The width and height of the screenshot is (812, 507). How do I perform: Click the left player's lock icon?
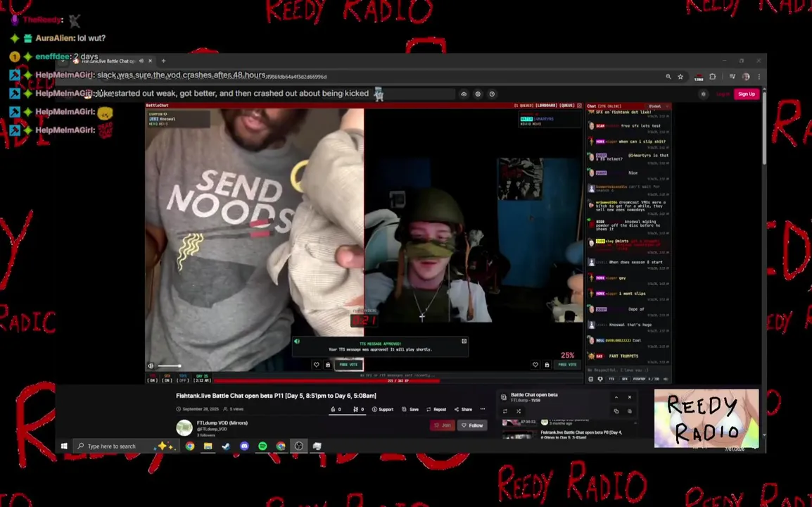click(x=328, y=365)
